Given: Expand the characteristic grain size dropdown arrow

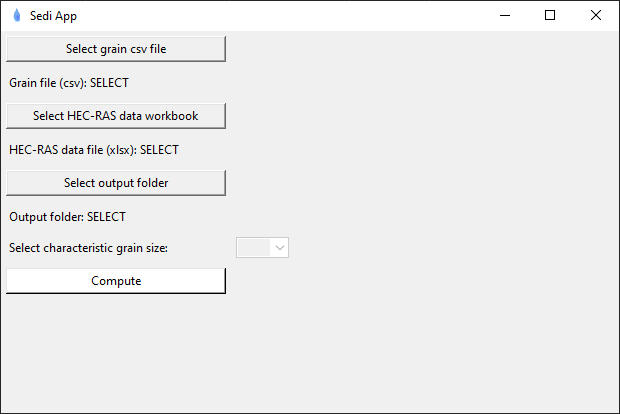Looking at the screenshot, I should 280,247.
